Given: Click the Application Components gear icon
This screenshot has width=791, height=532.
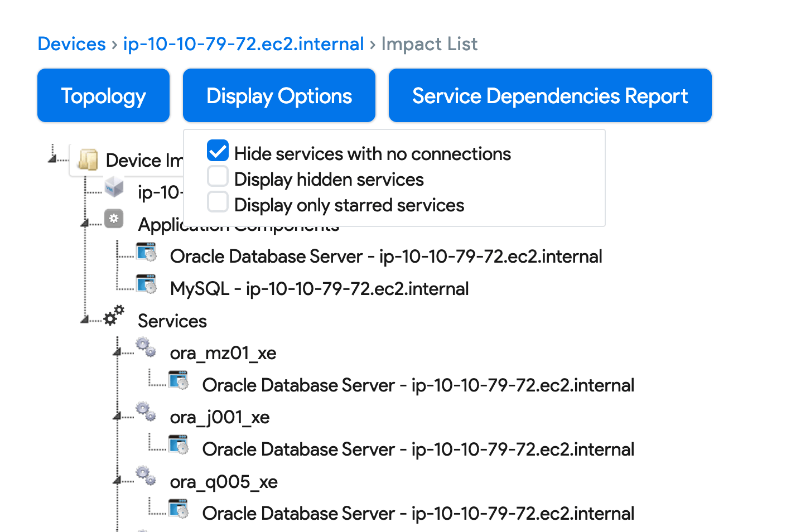Looking at the screenshot, I should (x=114, y=219).
